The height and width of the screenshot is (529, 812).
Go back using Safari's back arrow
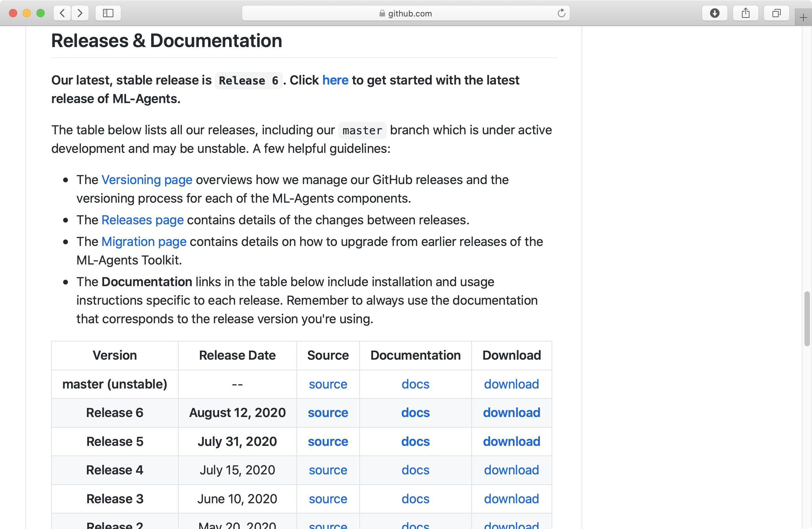click(62, 13)
